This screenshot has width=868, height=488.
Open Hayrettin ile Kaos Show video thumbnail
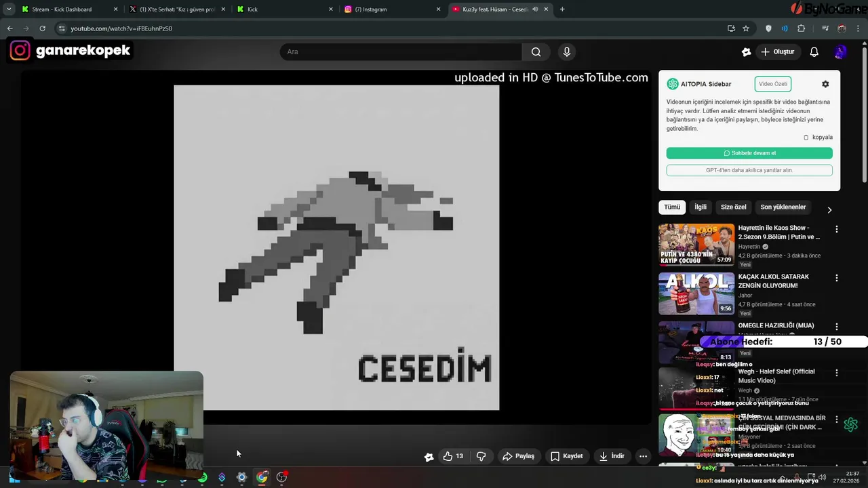tap(696, 245)
